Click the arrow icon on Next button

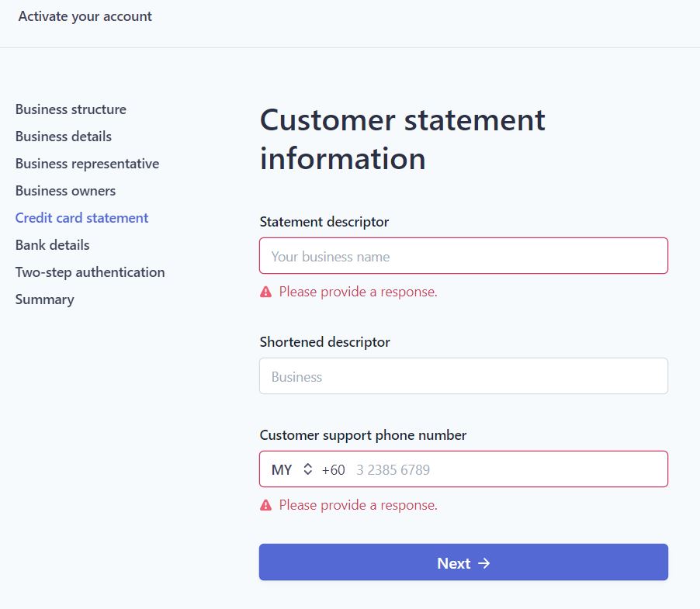[x=484, y=563]
